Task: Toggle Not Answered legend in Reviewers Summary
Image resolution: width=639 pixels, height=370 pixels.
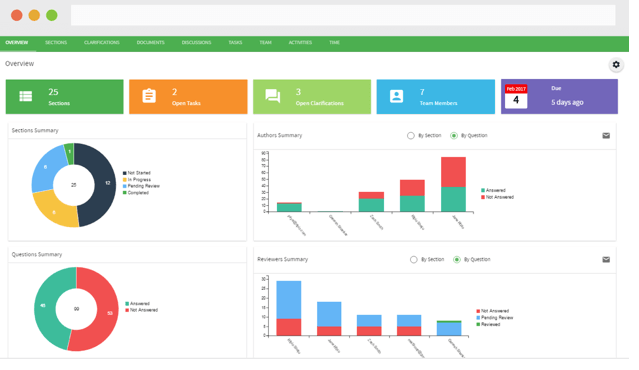Action: (492, 311)
